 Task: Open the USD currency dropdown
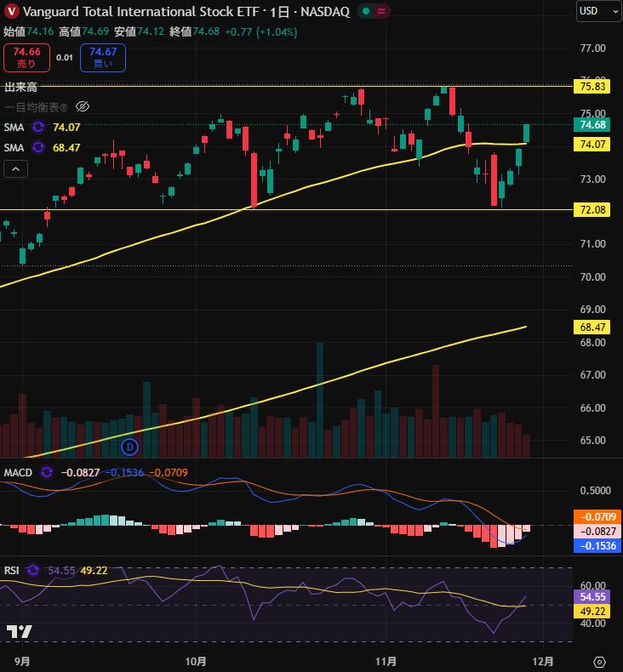(599, 11)
